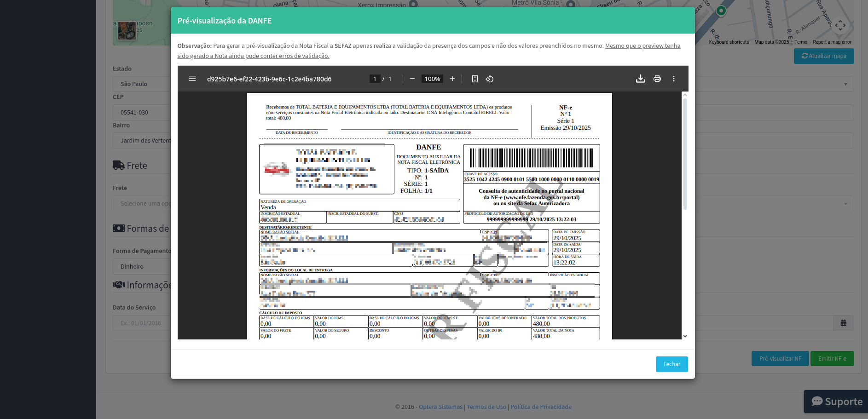868x419 pixels.
Task: Open the Suporte chat widget
Action: pyautogui.click(x=836, y=402)
